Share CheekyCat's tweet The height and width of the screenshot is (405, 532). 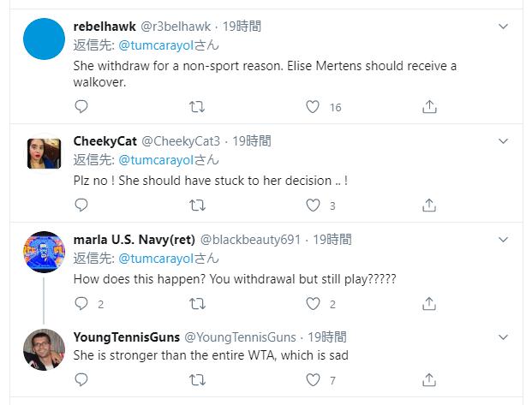pyautogui.click(x=430, y=205)
